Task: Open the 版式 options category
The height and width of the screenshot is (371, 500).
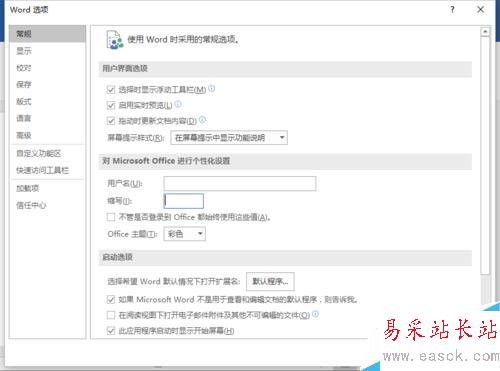Action: (x=24, y=102)
